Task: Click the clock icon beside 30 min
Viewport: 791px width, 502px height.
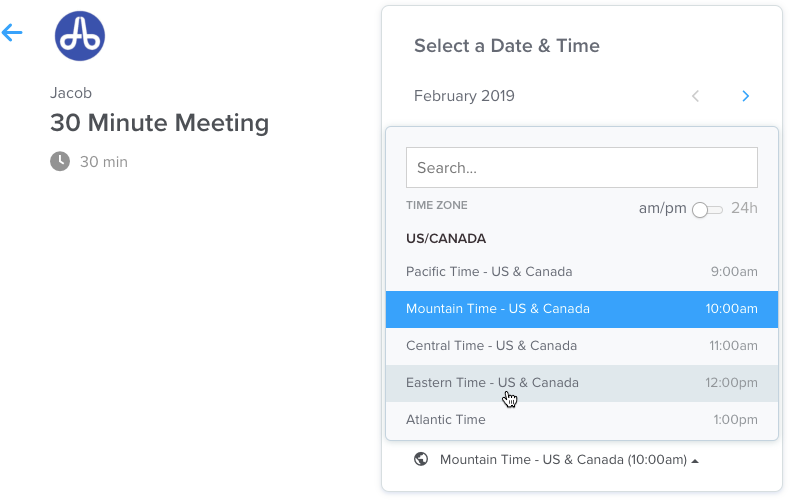Action: (60, 161)
